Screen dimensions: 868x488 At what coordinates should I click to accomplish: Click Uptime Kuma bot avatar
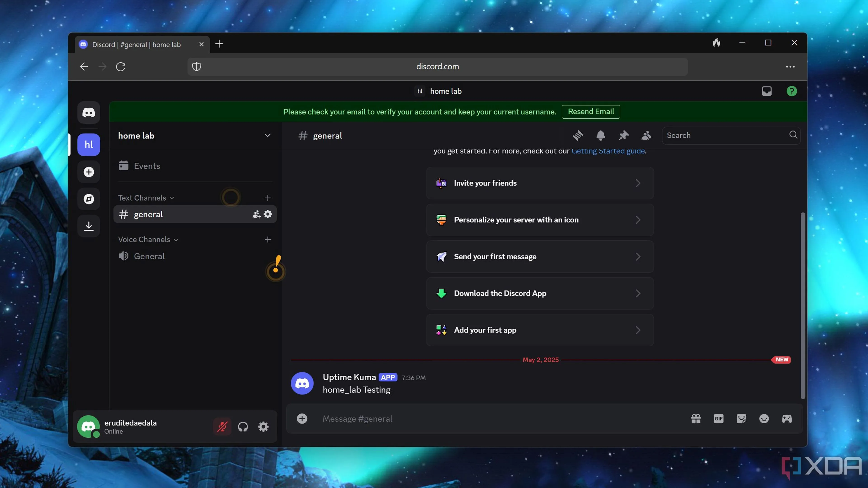coord(302,383)
